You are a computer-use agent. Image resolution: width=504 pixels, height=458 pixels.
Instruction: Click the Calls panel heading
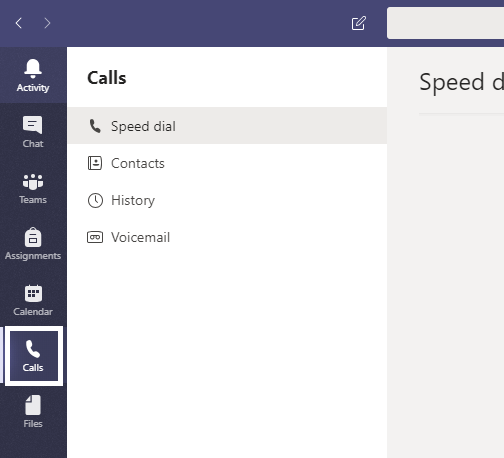(107, 78)
